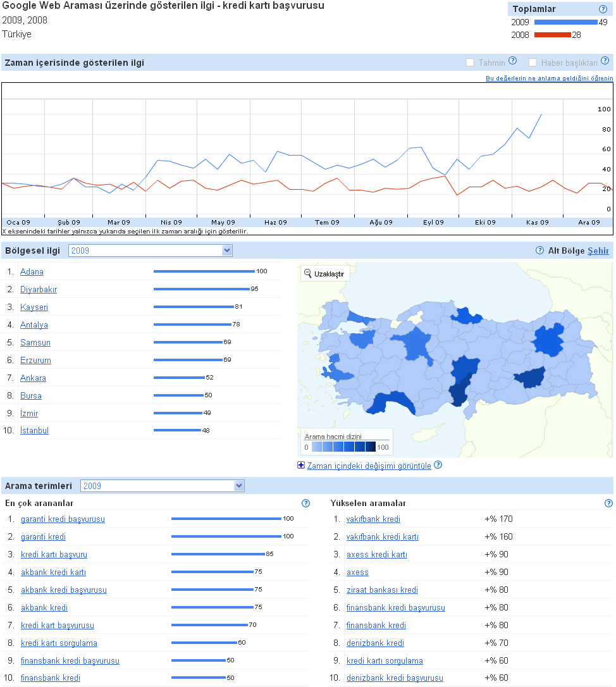
Task: Open rising search 'denizbank kredi başvurusu'
Action: (395, 678)
